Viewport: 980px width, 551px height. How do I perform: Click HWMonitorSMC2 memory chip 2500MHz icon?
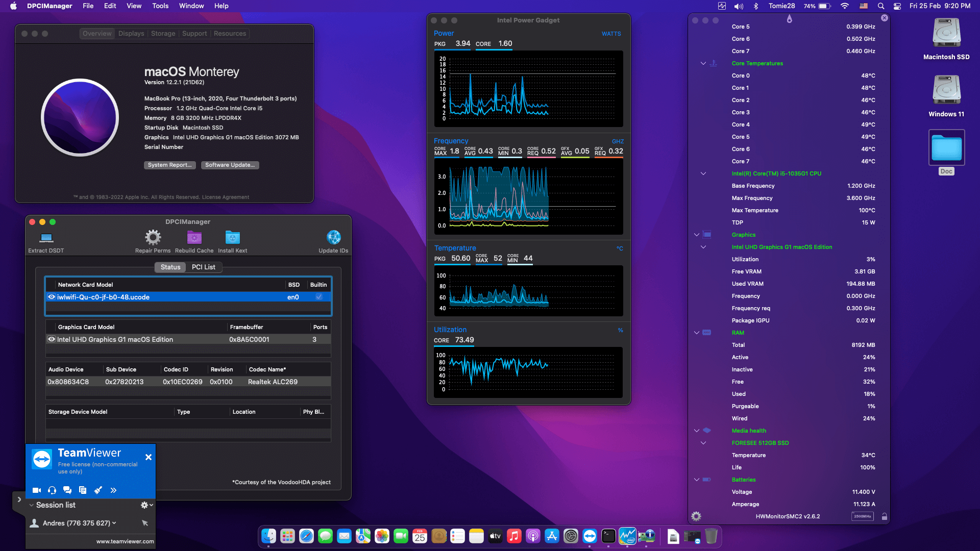click(863, 516)
